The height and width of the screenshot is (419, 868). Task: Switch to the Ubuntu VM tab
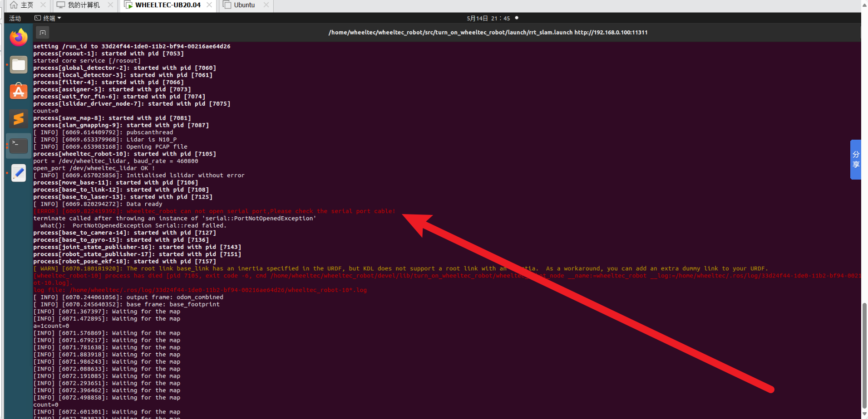(x=244, y=5)
